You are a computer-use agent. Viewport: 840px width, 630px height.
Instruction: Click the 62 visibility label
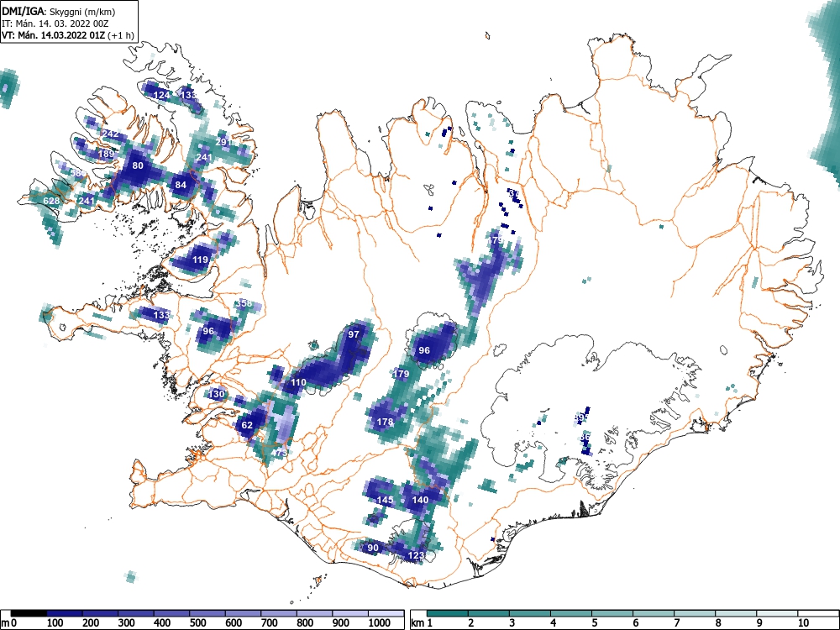(x=247, y=426)
